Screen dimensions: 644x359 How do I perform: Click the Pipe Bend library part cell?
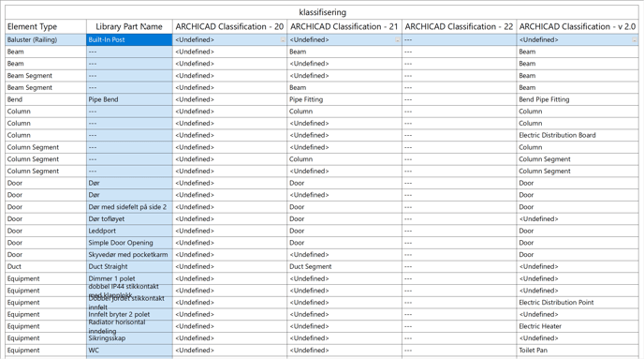coord(129,99)
